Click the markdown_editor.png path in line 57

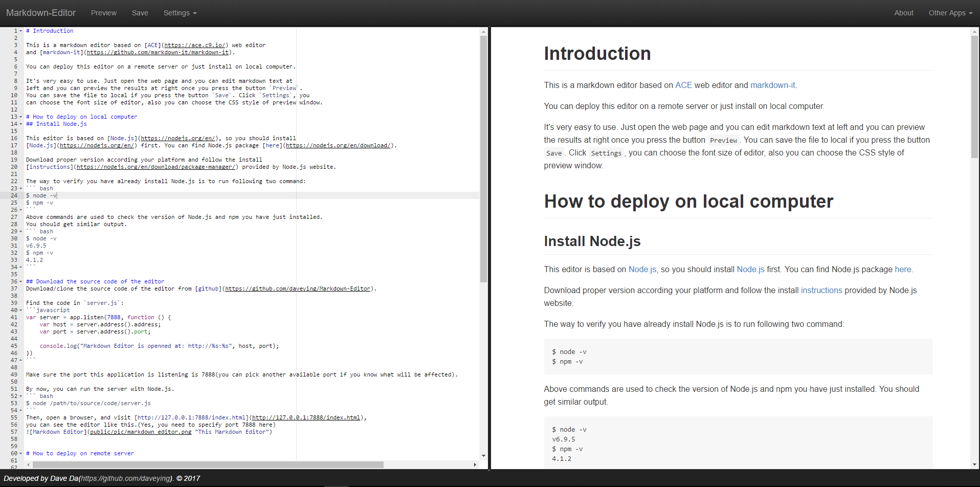coord(141,432)
